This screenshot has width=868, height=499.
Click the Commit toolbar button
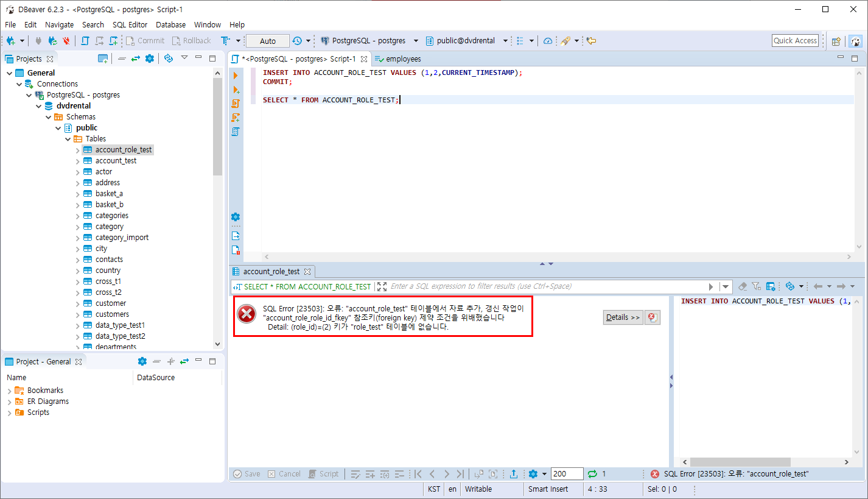point(145,41)
